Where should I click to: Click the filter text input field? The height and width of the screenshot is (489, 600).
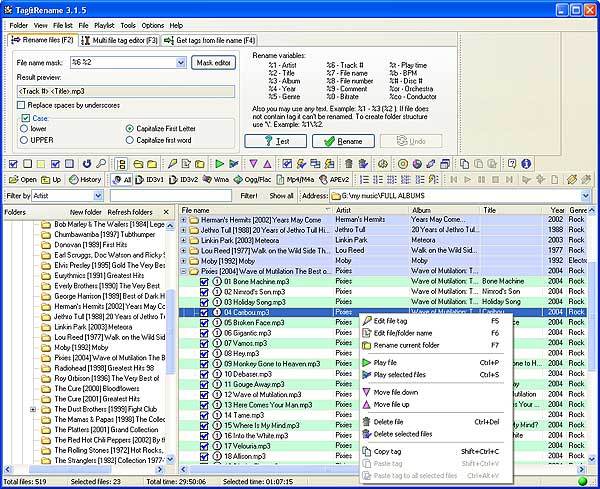171,196
